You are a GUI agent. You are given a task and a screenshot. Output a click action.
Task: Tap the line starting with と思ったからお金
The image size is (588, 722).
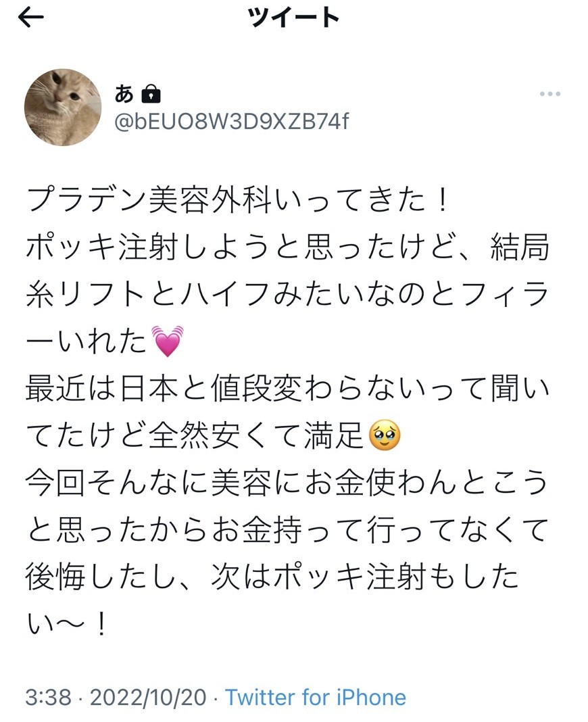pos(287,529)
